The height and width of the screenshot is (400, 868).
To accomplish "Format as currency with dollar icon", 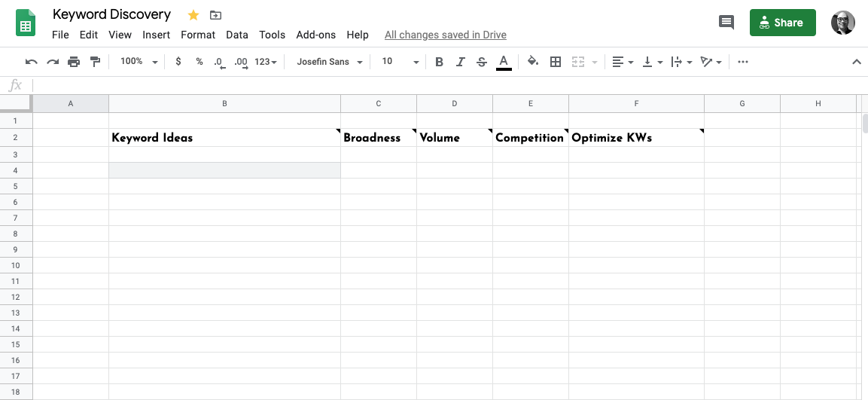I will pyautogui.click(x=178, y=62).
